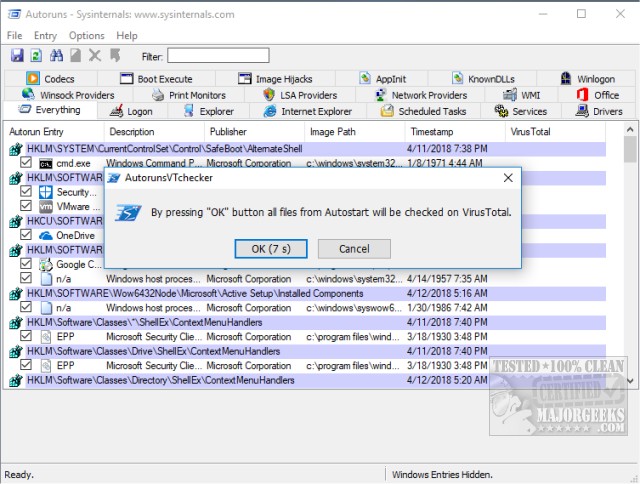Switch to the Print Monitors tab
Screen dimensions: 640x484
(189, 95)
